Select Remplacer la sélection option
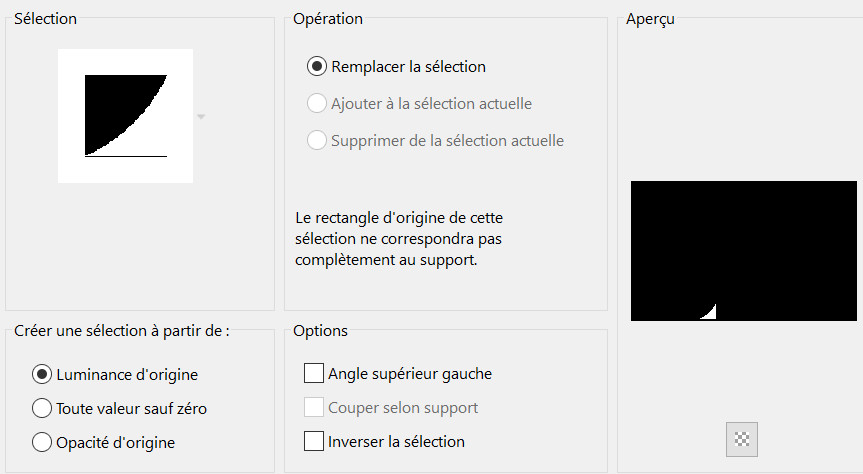The image size is (863, 474). pyautogui.click(x=317, y=67)
